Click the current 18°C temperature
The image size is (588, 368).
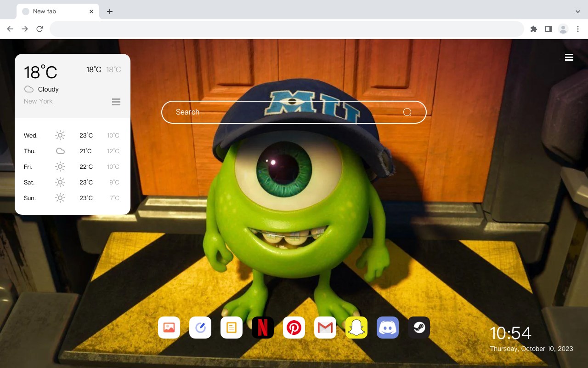coord(40,72)
